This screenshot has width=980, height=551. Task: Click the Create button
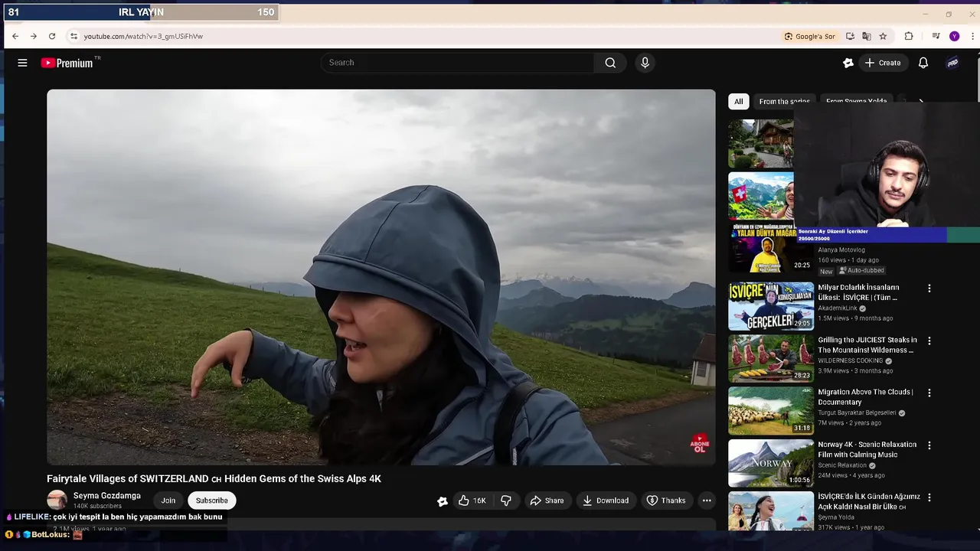(x=883, y=63)
